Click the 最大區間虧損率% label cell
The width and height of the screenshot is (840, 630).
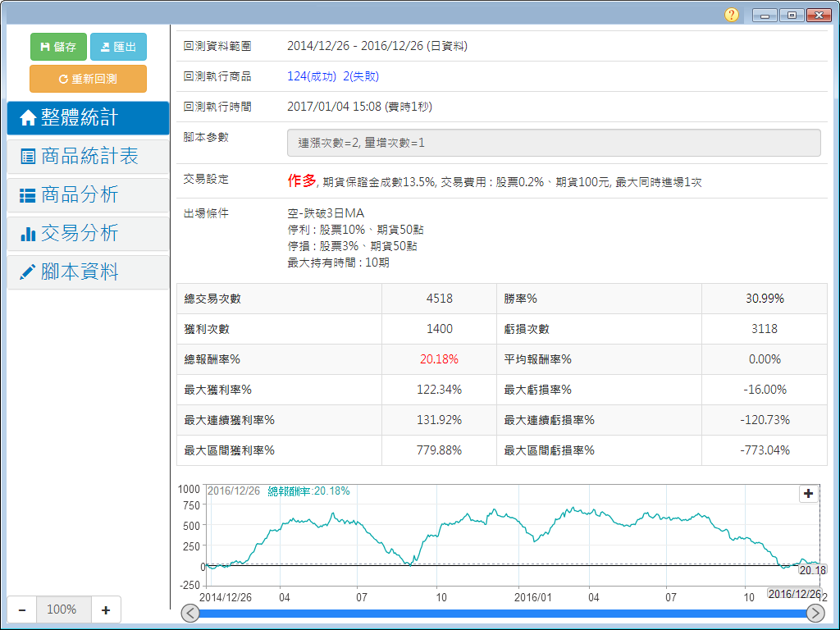(x=599, y=450)
